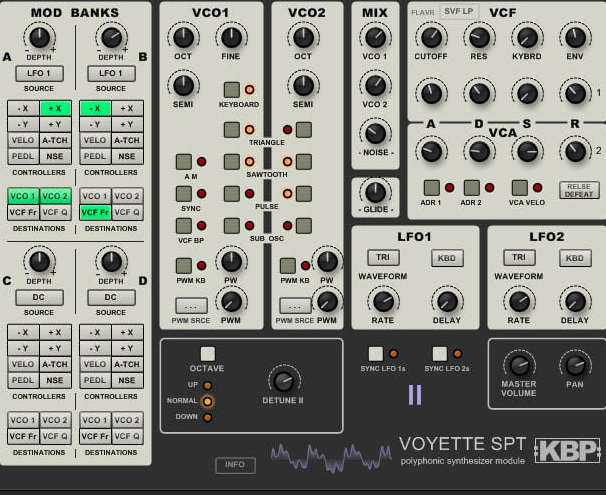Click the Mod Bank D DEPTH knob
The width and height of the screenshot is (606, 495).
(x=111, y=262)
